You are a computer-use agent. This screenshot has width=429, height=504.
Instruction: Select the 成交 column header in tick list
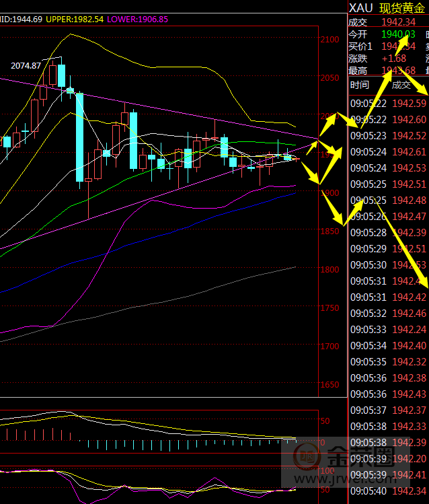click(401, 85)
